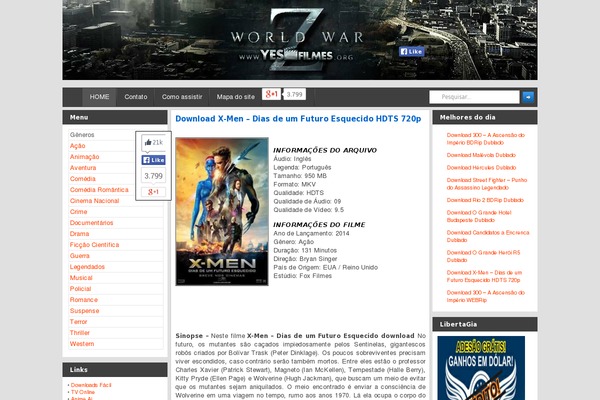
Task: Open the Como assistir menu item
Action: point(182,97)
